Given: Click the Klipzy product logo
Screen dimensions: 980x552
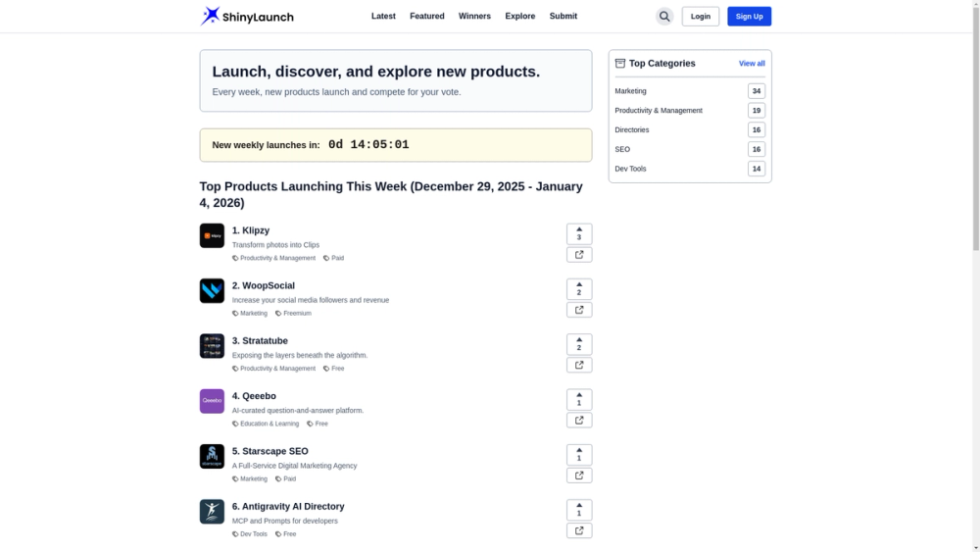Looking at the screenshot, I should [x=212, y=235].
